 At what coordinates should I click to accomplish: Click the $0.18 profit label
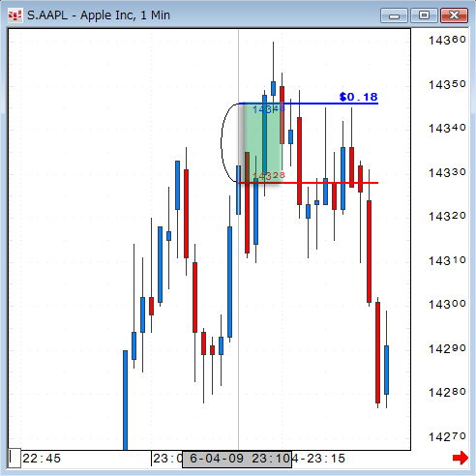(x=358, y=97)
